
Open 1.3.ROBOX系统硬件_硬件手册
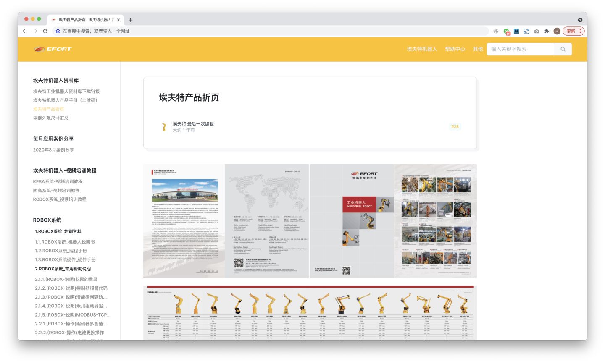65,260
